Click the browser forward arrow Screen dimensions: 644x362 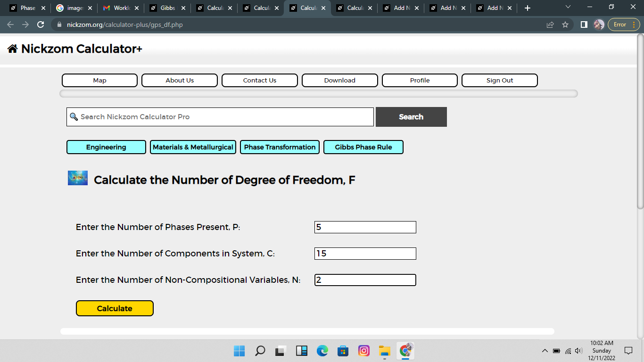coord(25,25)
